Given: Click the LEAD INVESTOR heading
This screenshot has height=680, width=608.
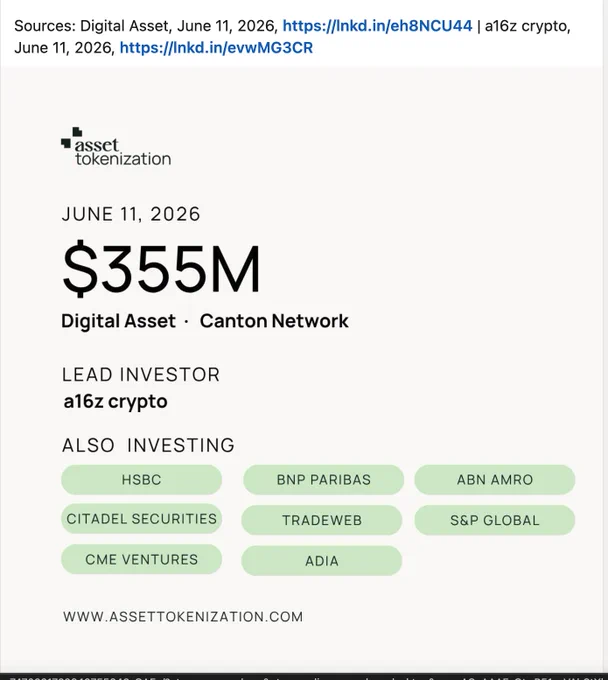Looking at the screenshot, I should pos(141,375).
